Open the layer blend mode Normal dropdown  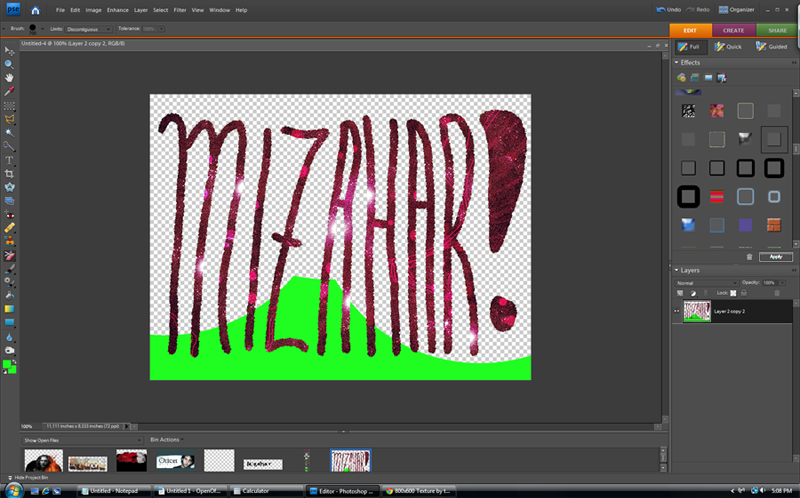point(706,283)
